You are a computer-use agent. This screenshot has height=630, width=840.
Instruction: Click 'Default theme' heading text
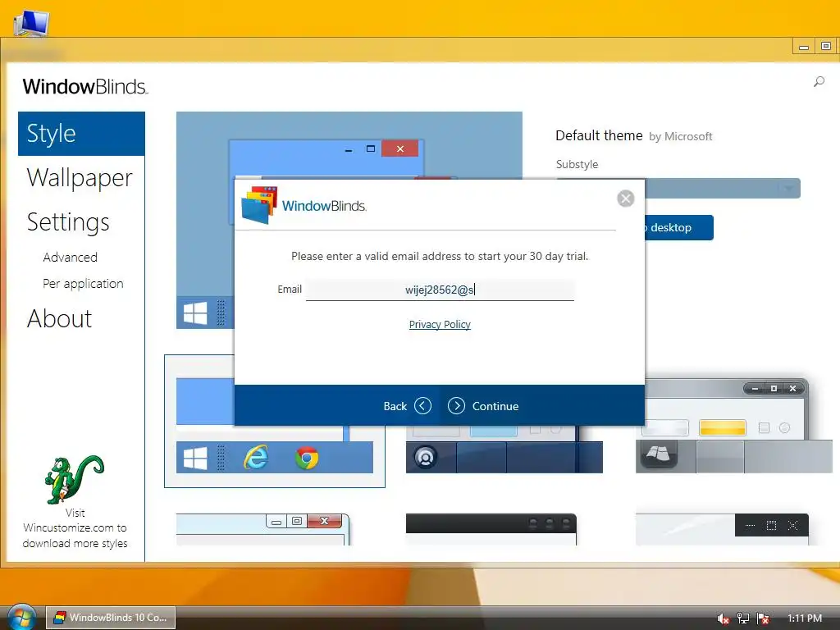[x=599, y=135]
